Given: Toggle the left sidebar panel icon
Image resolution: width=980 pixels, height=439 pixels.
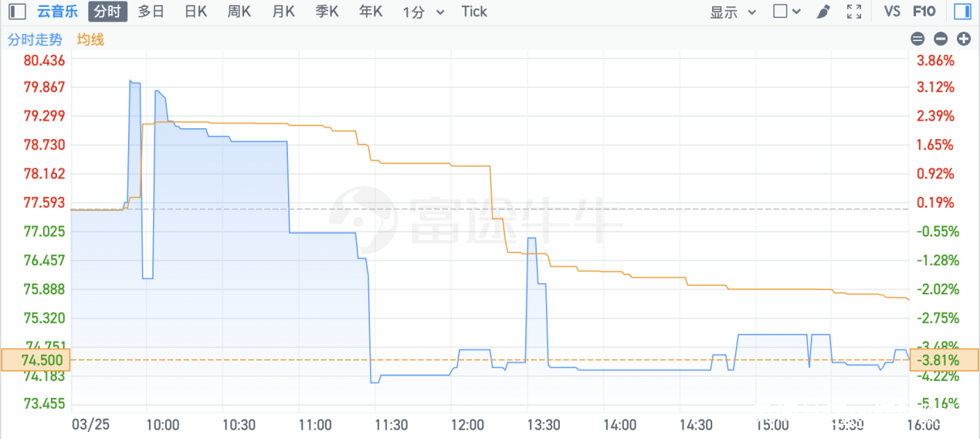Looking at the screenshot, I should click(18, 12).
